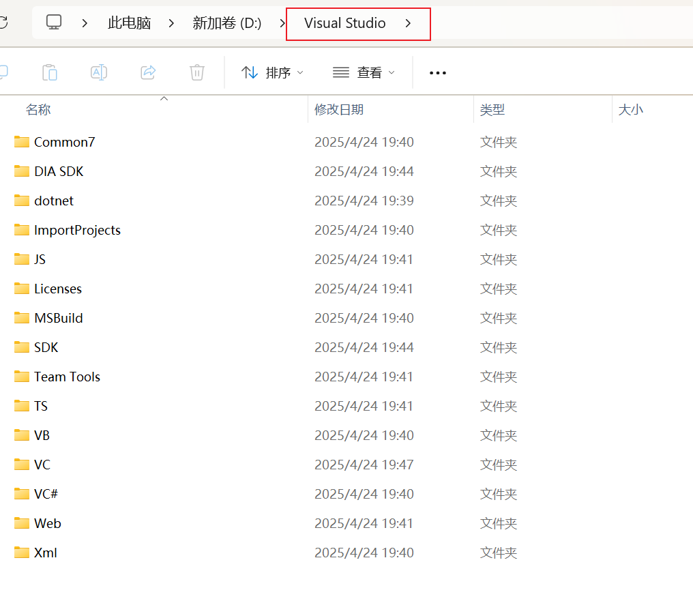693x616 pixels.
Task: Click the DIA SDK folder icon
Action: click(x=22, y=171)
